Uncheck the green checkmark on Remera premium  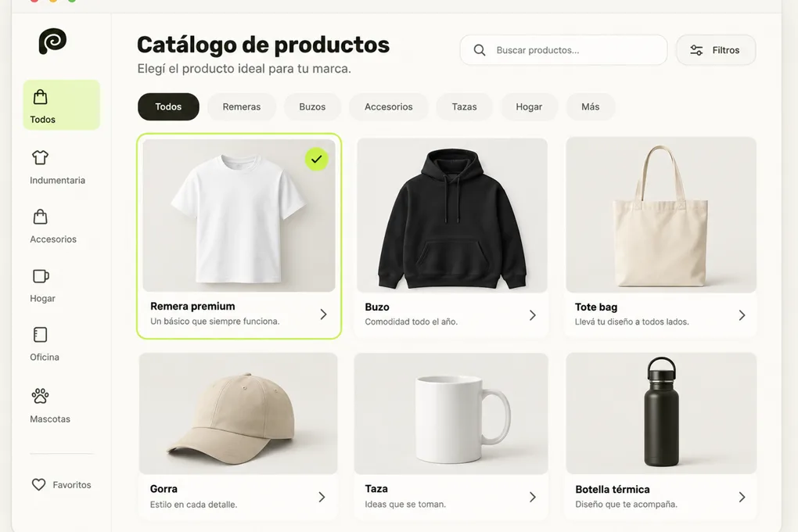point(317,160)
